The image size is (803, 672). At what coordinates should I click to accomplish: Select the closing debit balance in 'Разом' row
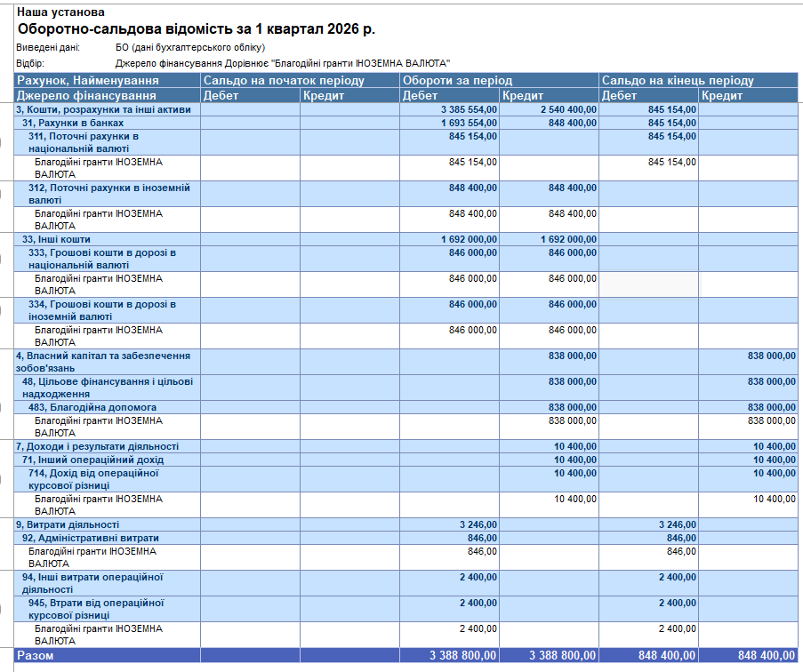tap(667, 655)
